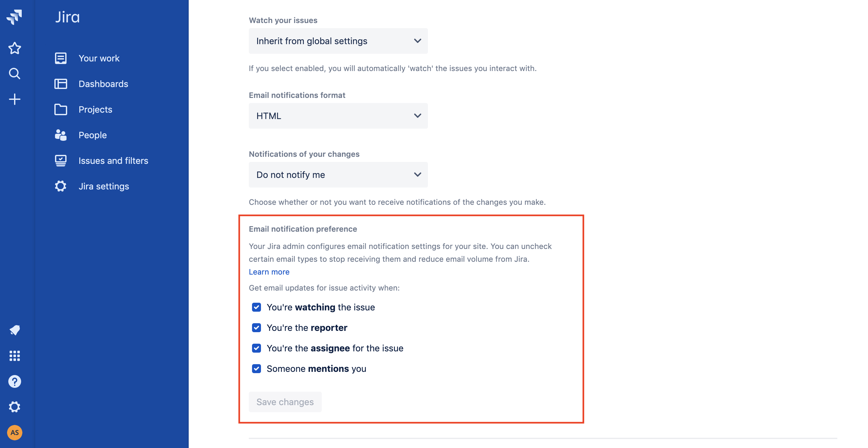Click the AS profile avatar
868x448 pixels.
[14, 433]
